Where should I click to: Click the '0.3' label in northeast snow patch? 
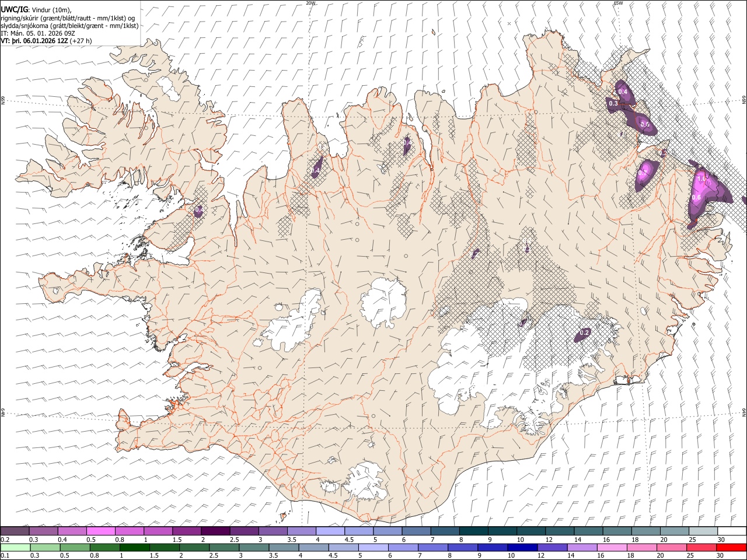click(x=613, y=103)
